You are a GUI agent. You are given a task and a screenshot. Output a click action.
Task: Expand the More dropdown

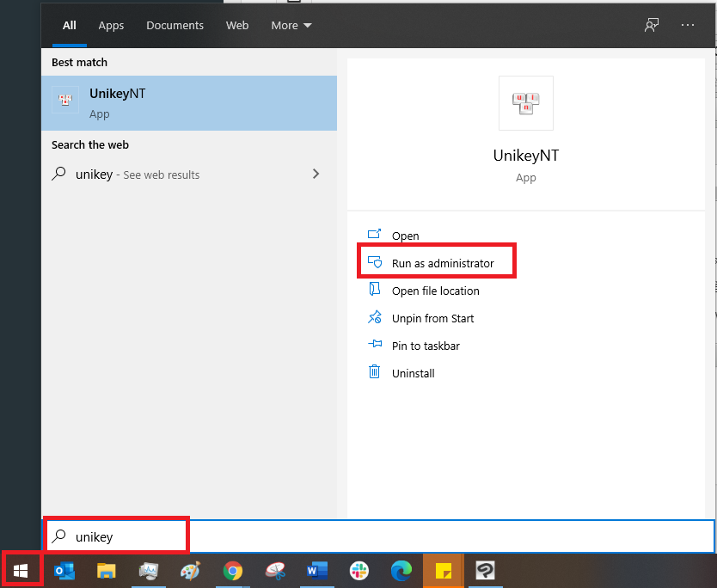pos(291,25)
